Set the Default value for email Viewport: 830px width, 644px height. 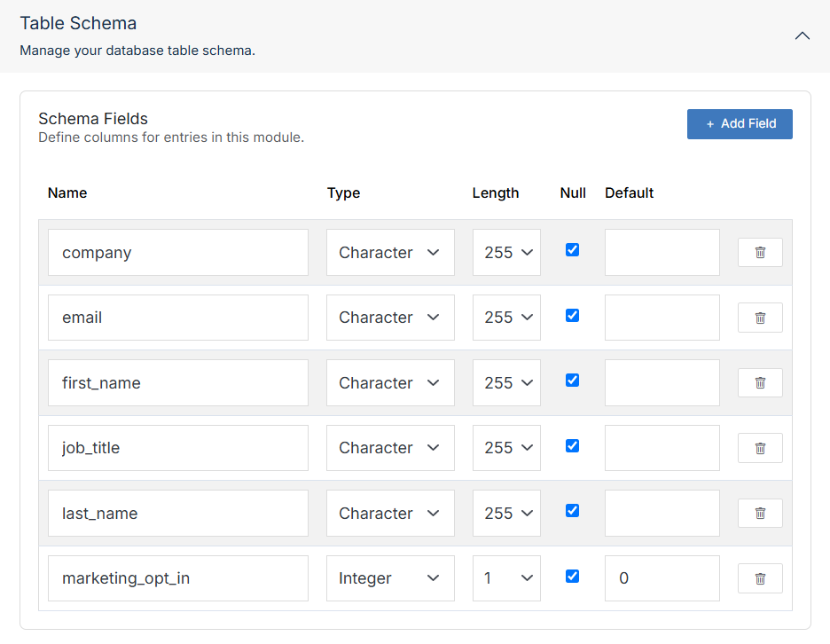click(662, 318)
